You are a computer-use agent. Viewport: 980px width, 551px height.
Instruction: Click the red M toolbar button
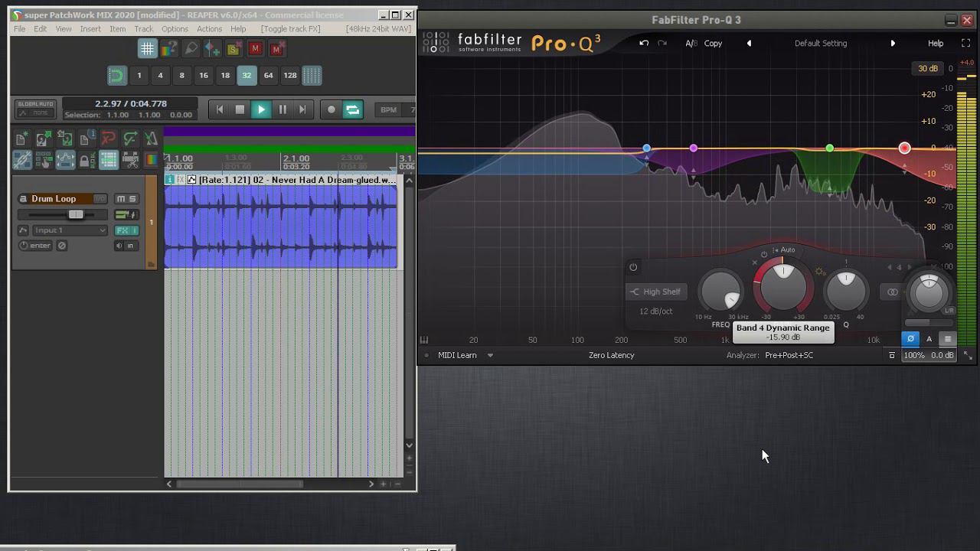pyautogui.click(x=255, y=48)
